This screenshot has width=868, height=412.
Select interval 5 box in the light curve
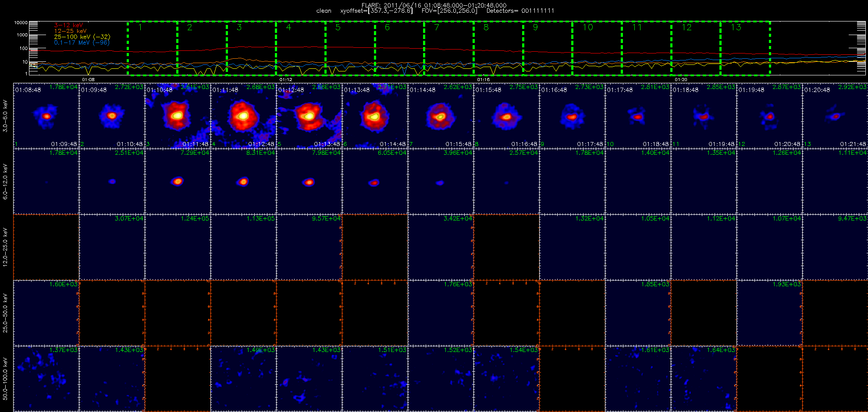pyautogui.click(x=350, y=48)
